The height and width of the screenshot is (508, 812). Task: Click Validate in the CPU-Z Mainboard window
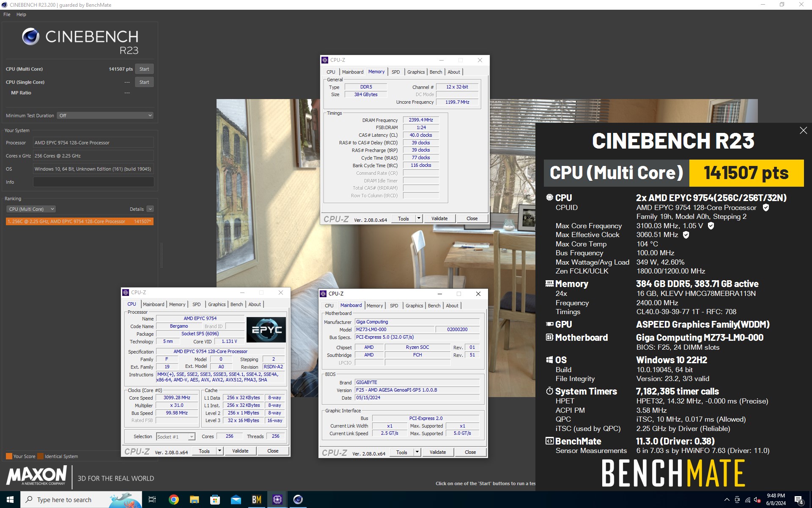pos(438,452)
